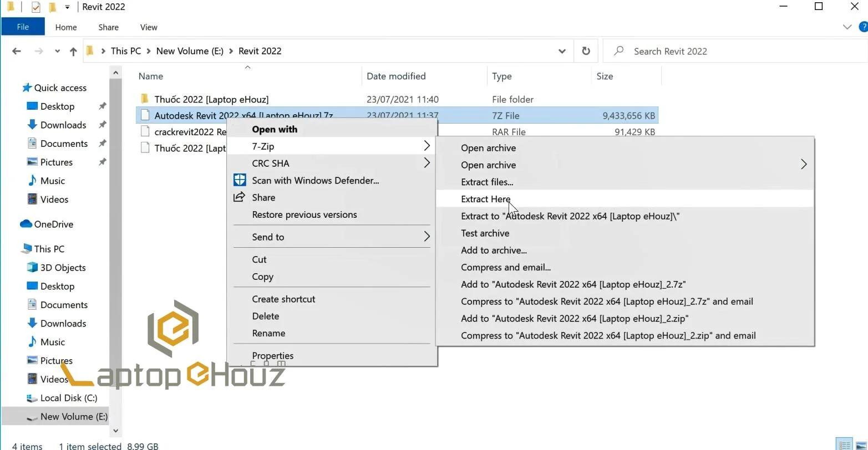Choose Restore previous versions

(332, 214)
